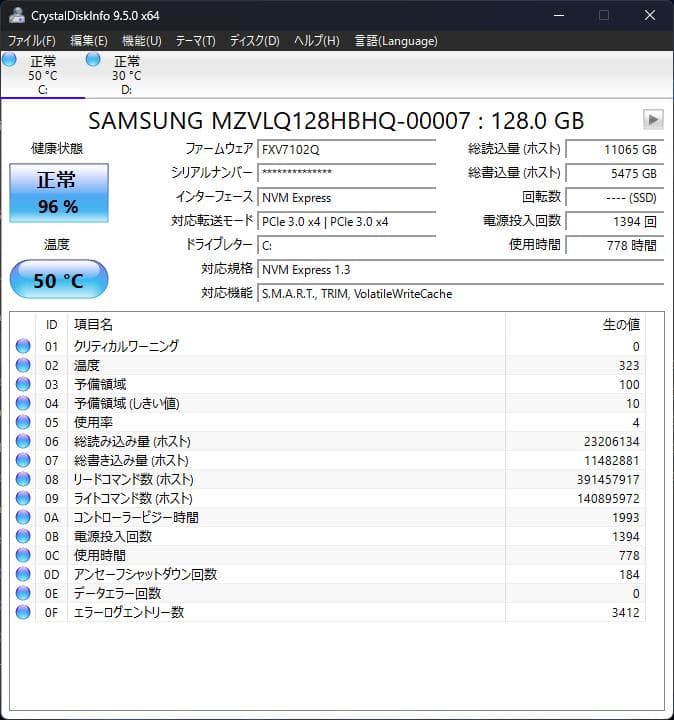674x720 pixels.
Task: Select the 温度 attribute name in table
Action: pos(87,366)
